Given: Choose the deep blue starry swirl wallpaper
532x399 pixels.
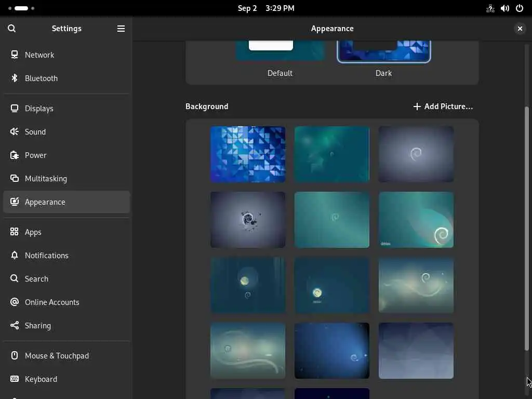Looking at the screenshot, I should coord(332,351).
